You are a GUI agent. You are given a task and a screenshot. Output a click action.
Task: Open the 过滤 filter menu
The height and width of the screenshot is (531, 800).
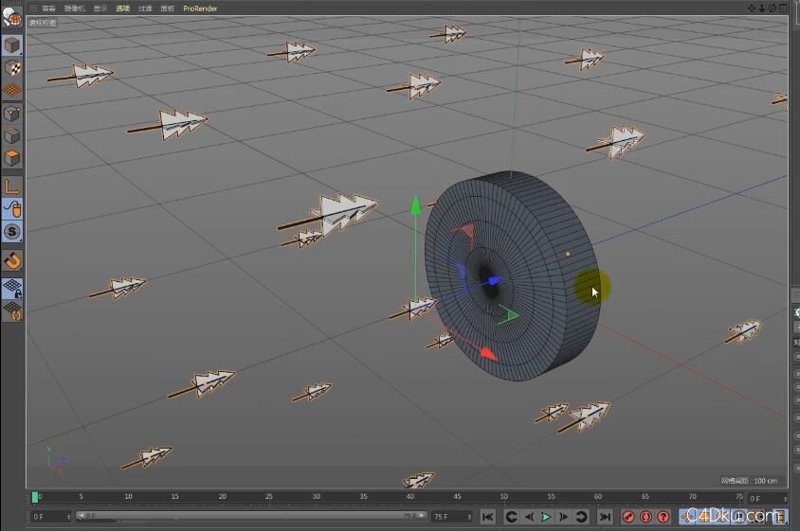click(145, 8)
